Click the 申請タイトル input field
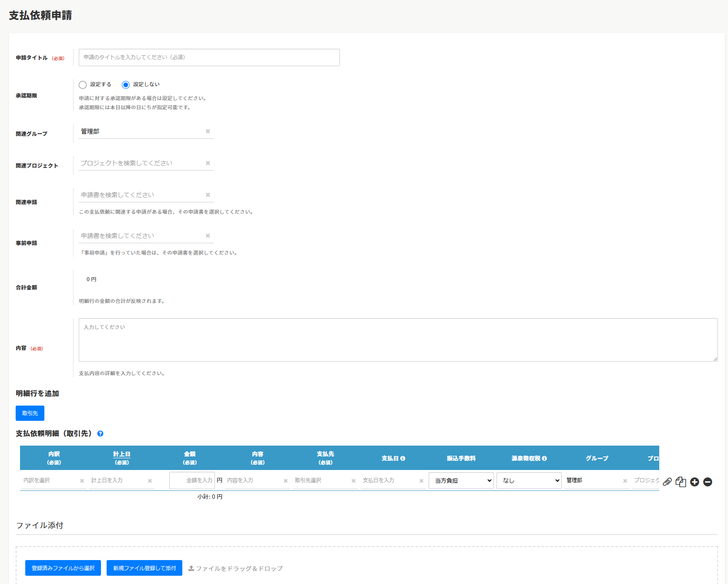Viewport: 728px width, 584px height. click(x=209, y=57)
